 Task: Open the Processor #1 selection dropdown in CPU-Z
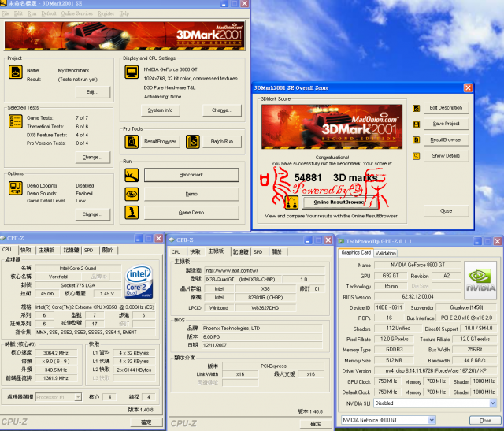78,397
